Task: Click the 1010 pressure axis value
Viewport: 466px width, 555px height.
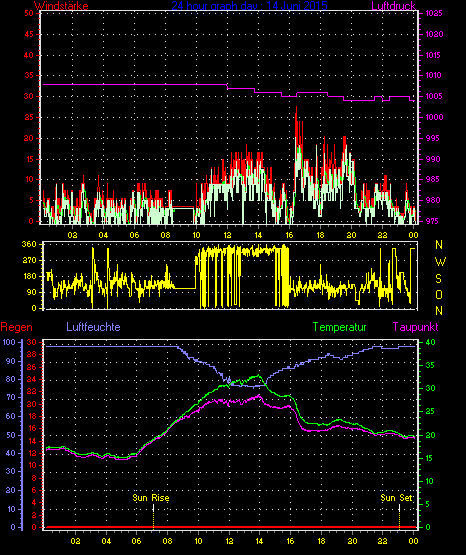Action: [x=433, y=75]
